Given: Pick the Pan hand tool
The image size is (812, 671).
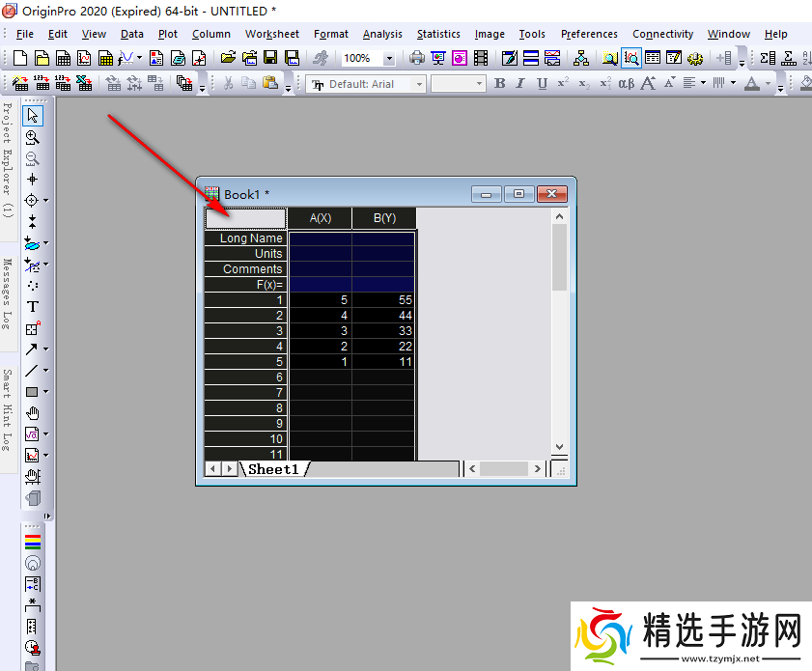Looking at the screenshot, I should click(33, 413).
